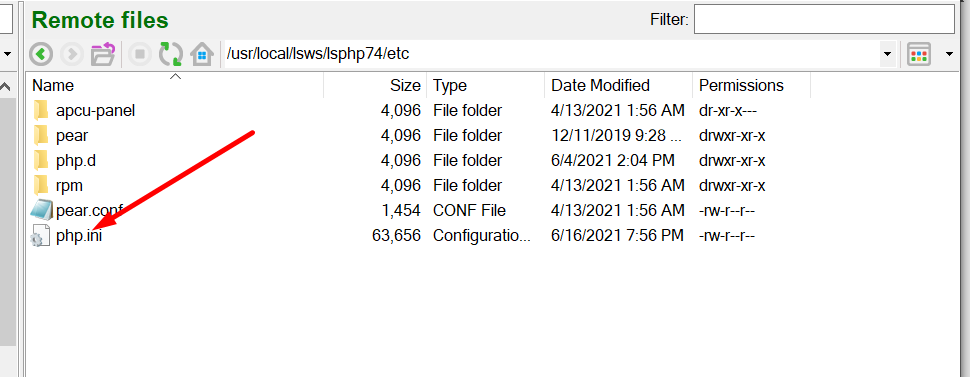The height and width of the screenshot is (377, 970).
Task: Click into the Filter text field
Action: tap(824, 19)
